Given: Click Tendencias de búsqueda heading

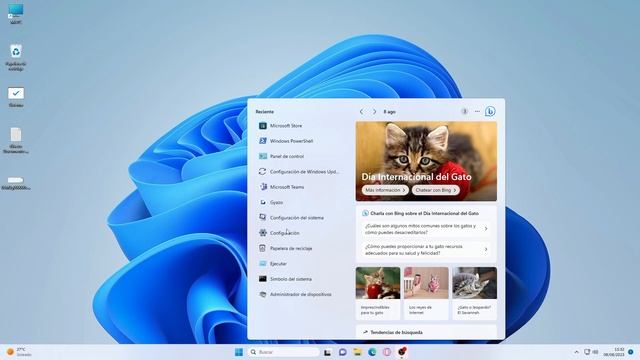Looking at the screenshot, I should click(396, 332).
